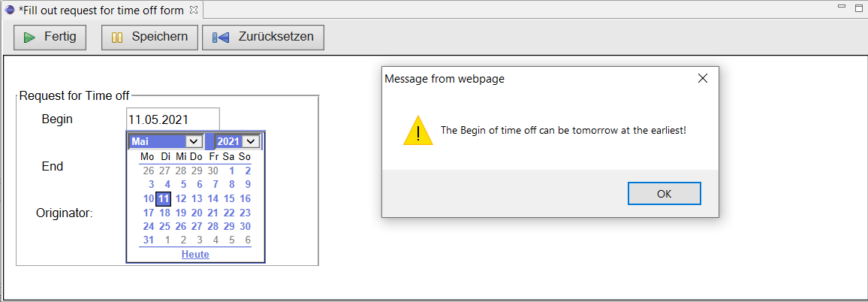This screenshot has height=302, width=868.
Task: Click the Heute link in calendar
Action: pyautogui.click(x=195, y=255)
